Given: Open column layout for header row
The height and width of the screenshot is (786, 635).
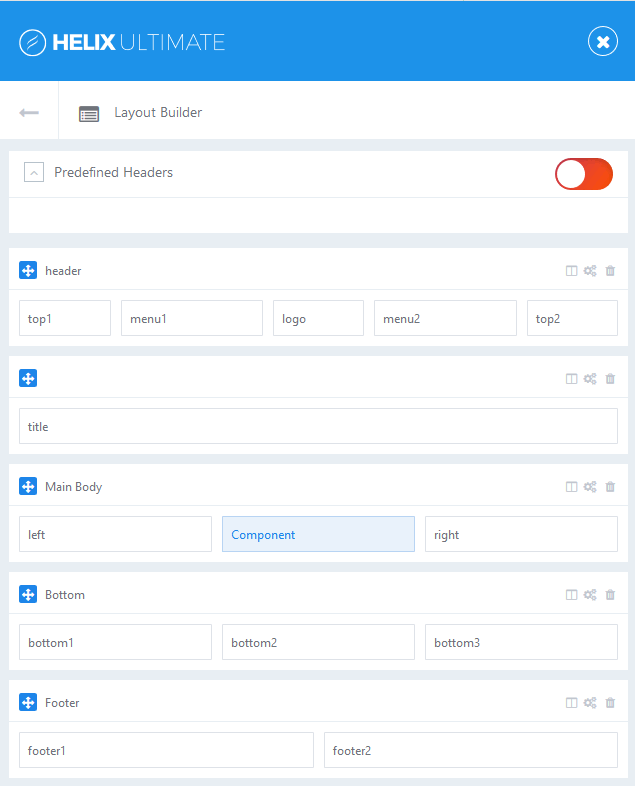Looking at the screenshot, I should (x=571, y=271).
